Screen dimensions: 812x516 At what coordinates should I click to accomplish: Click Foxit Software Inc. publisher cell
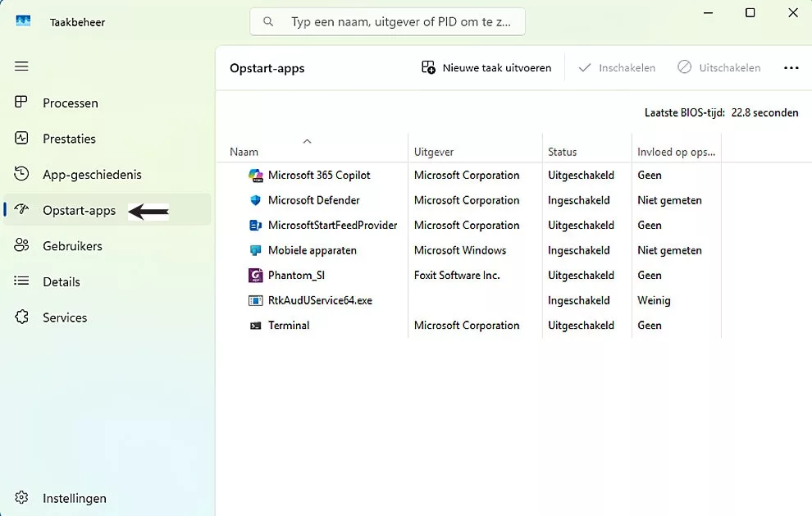457,276
